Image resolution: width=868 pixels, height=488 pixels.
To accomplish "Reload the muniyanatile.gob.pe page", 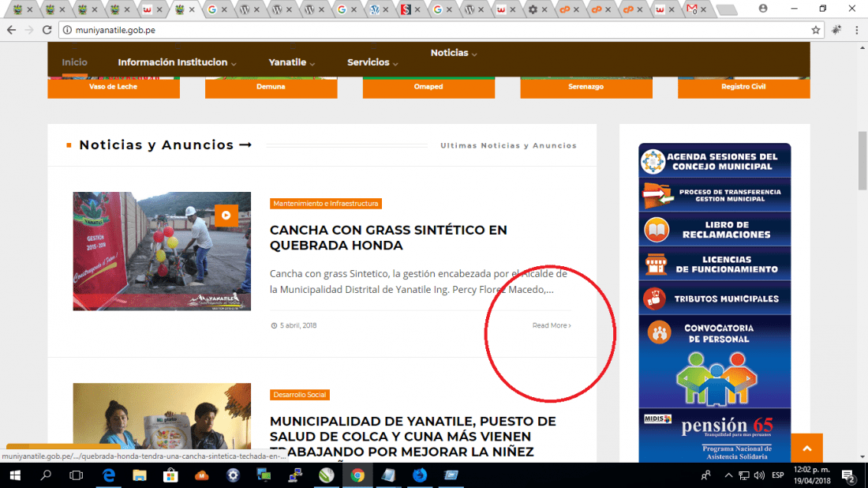I will click(47, 30).
